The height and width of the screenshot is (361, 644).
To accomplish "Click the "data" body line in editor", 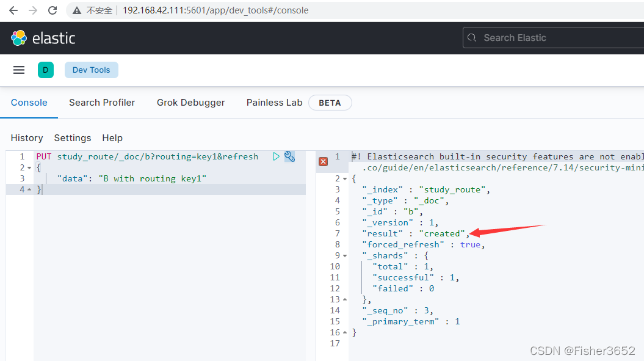I will tap(132, 178).
